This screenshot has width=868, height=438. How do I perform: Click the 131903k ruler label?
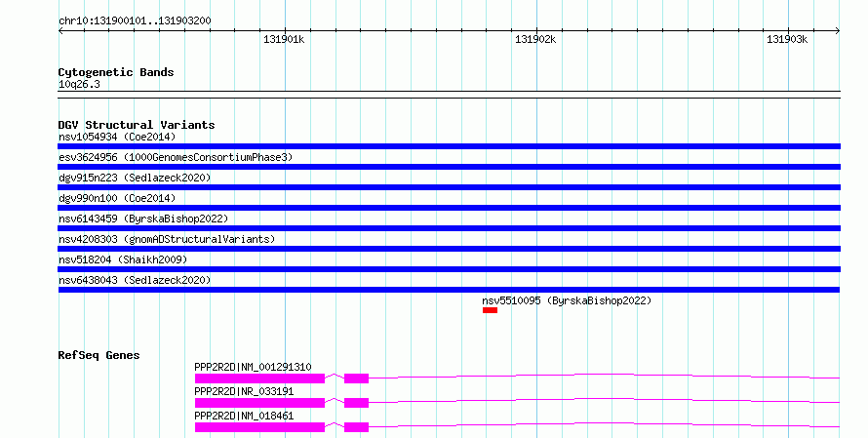(x=787, y=39)
